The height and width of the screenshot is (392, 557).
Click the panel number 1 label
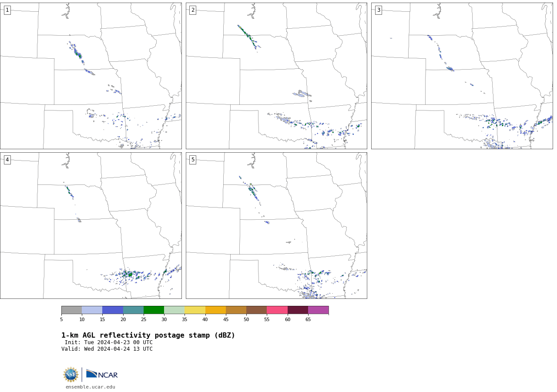(7, 10)
